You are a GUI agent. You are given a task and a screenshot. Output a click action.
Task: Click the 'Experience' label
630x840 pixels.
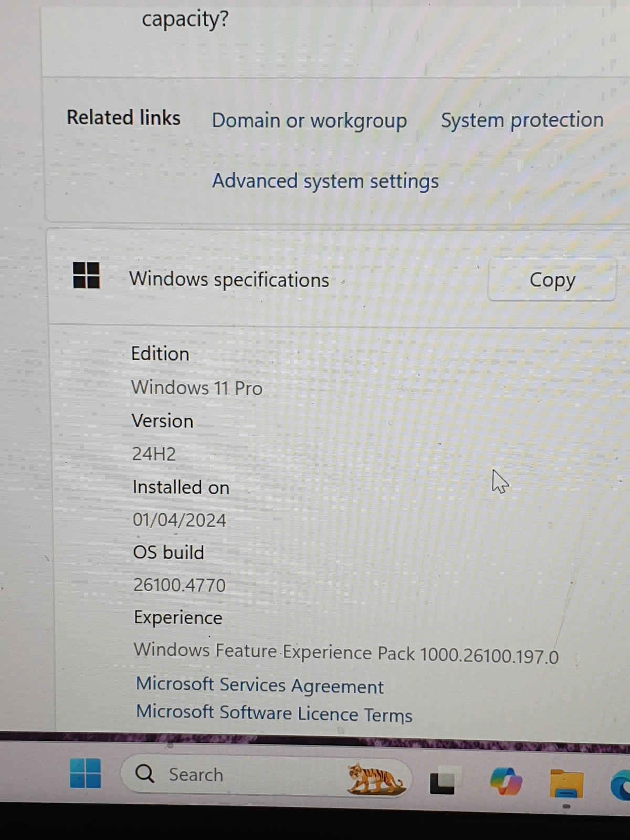(178, 618)
